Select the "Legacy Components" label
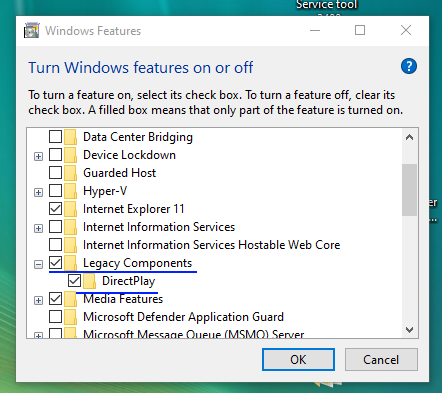Screen dimensions: 442x393 [137, 263]
